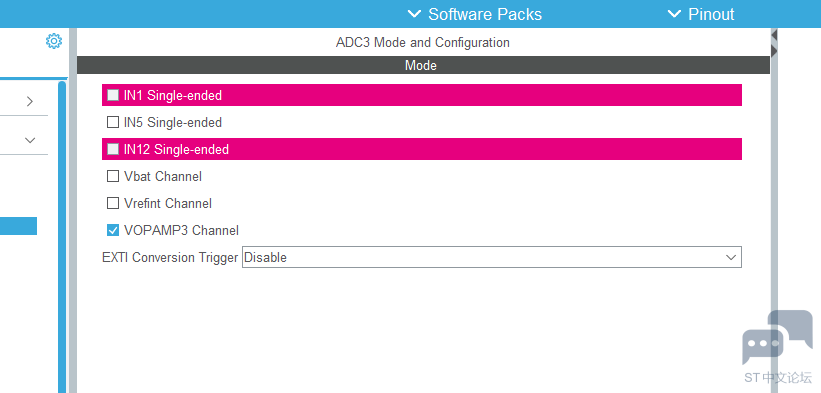Enable the Vrefint Channel checkbox
821x393 pixels.
coord(113,203)
